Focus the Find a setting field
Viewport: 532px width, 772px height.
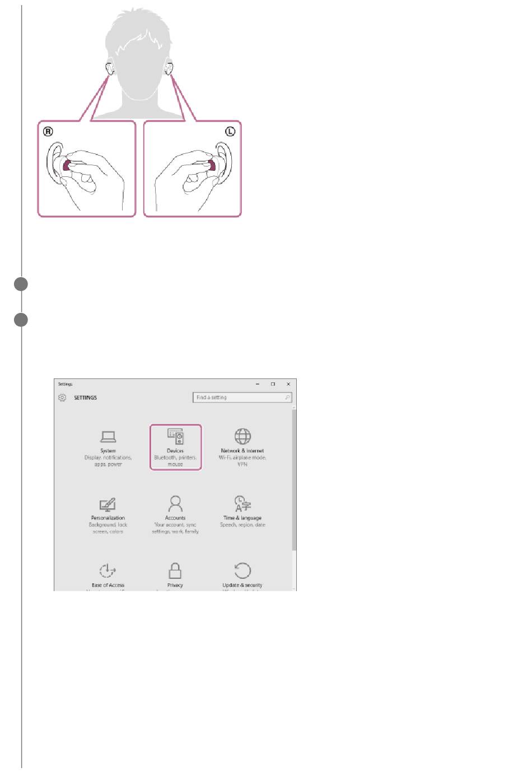[242, 397]
